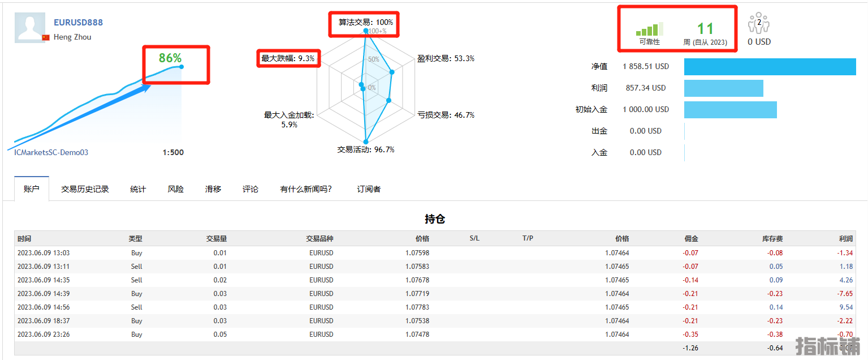Click the 交易品种 column header
This screenshot has width=868, height=360.
(x=319, y=239)
